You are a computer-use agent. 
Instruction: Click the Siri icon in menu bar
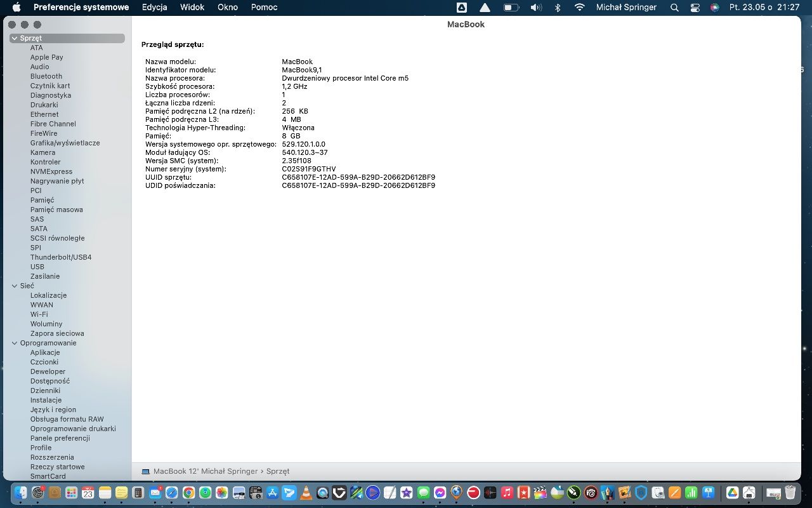[715, 8]
